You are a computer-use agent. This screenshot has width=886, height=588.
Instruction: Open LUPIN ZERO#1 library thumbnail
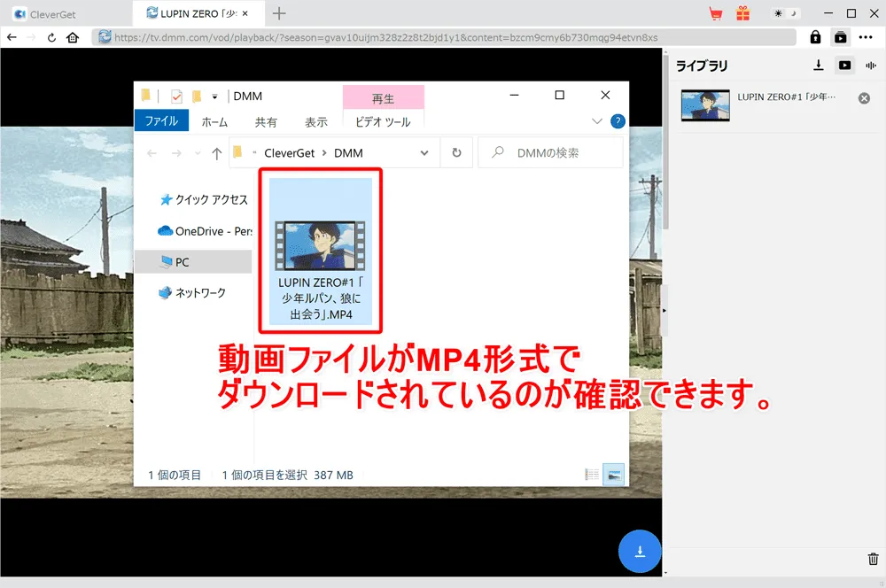pyautogui.click(x=705, y=105)
